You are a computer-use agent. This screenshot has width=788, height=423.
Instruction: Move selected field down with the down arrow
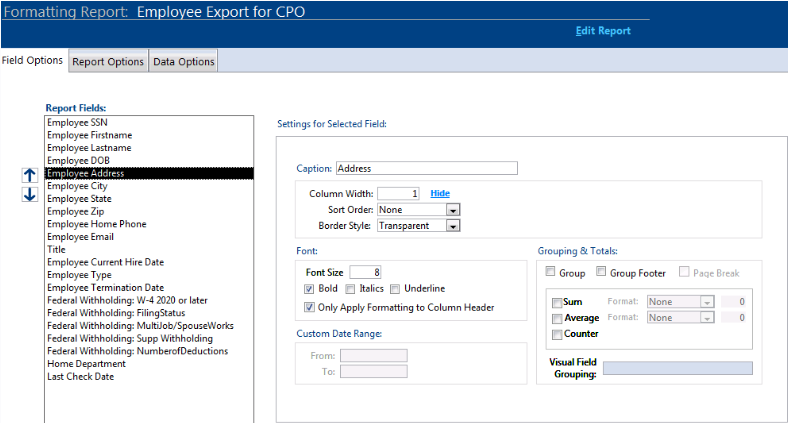click(30, 194)
